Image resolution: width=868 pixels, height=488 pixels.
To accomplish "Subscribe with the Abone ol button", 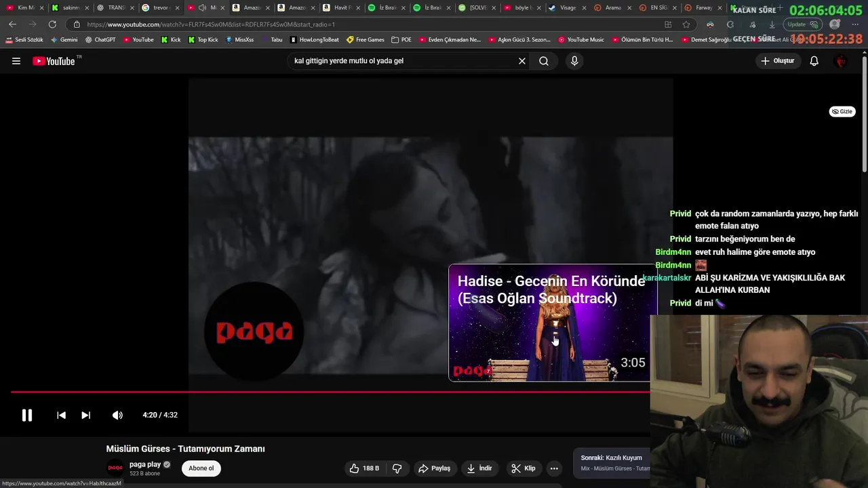I will (x=201, y=468).
